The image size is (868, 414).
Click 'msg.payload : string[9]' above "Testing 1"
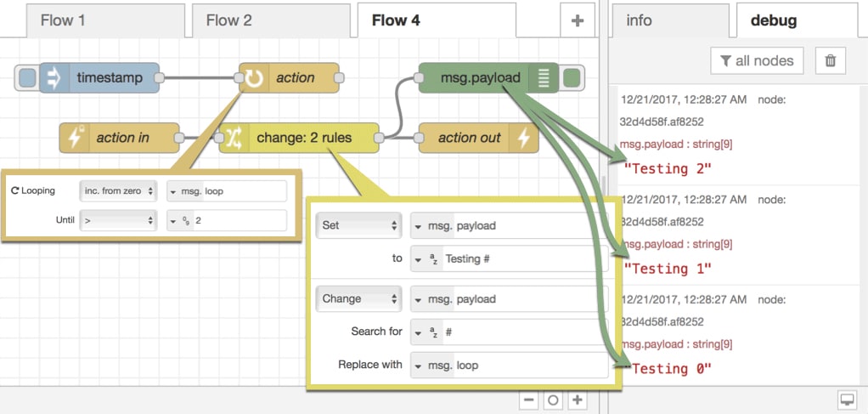(676, 244)
